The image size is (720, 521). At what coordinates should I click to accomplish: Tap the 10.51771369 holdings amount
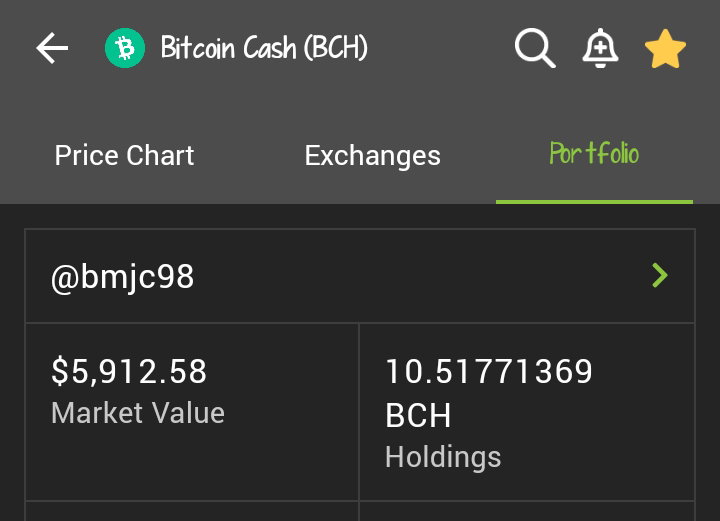click(489, 371)
